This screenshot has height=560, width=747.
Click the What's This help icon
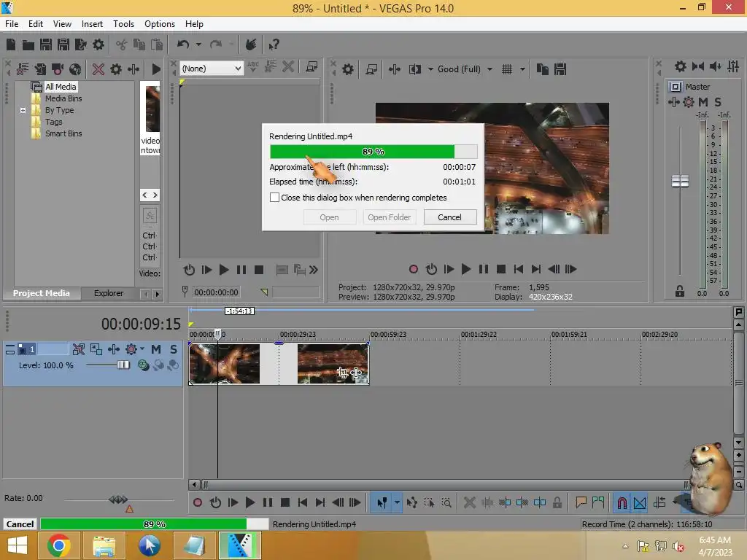(x=274, y=44)
